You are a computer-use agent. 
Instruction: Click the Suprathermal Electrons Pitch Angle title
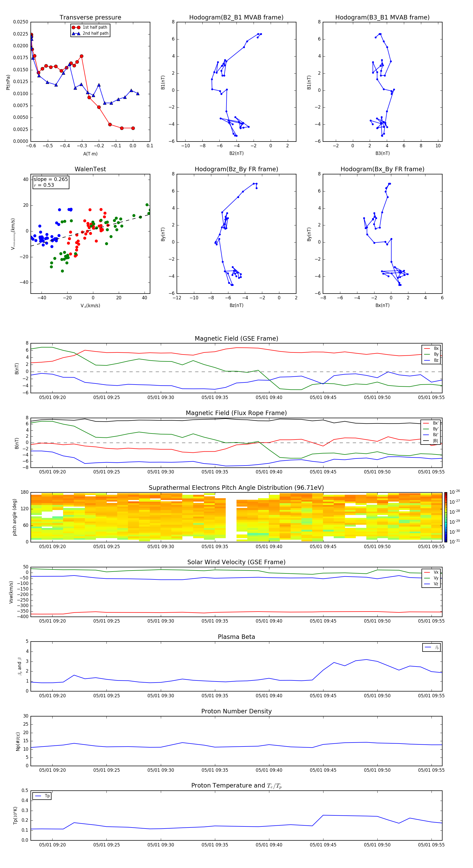(x=236, y=488)
